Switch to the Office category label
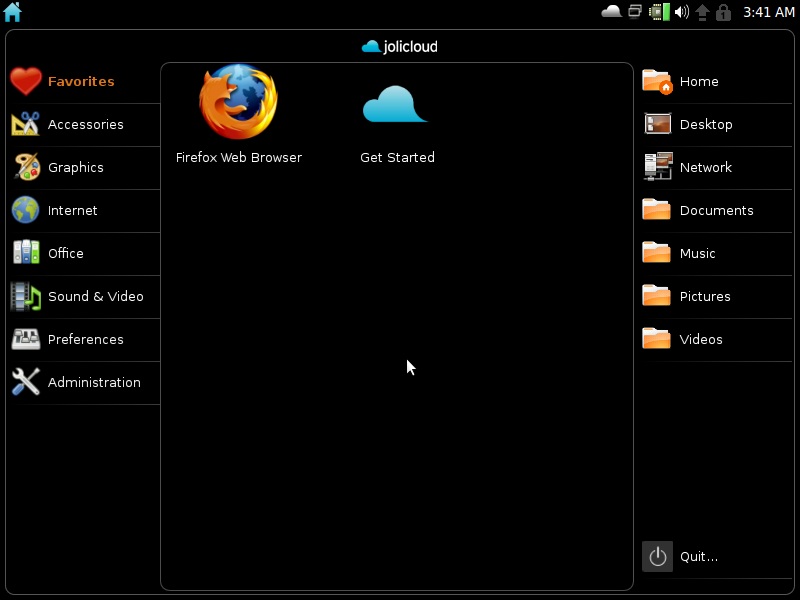Viewport: 800px width, 600px height. 66,253
